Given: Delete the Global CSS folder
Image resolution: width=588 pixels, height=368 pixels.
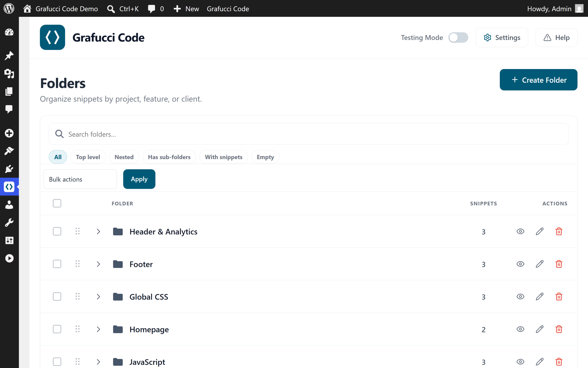Looking at the screenshot, I should point(559,296).
